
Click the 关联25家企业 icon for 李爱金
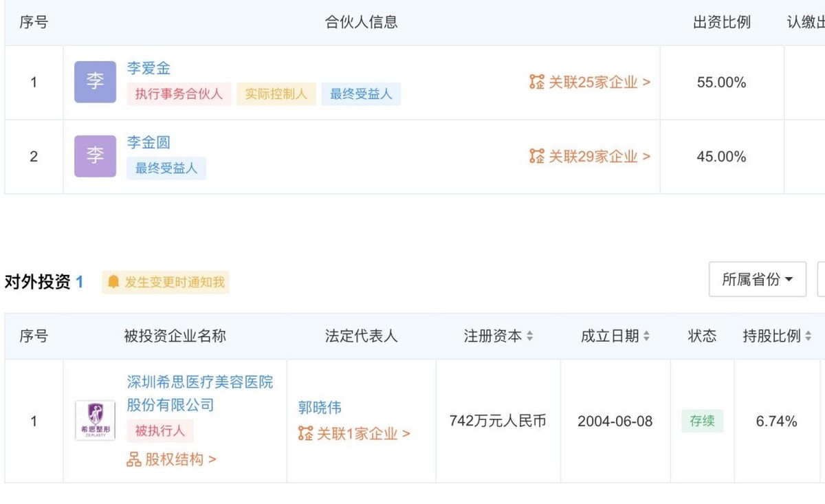coord(536,82)
